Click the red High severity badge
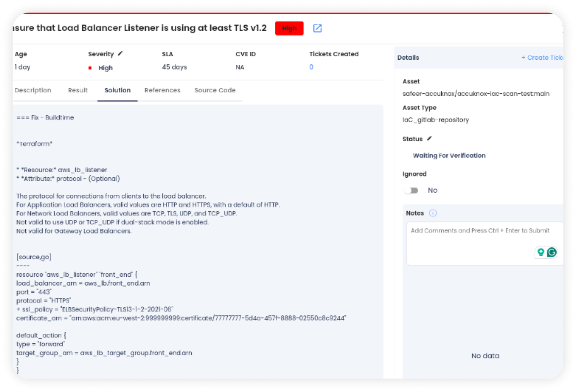Screen dimensions: 576x392 point(289,28)
